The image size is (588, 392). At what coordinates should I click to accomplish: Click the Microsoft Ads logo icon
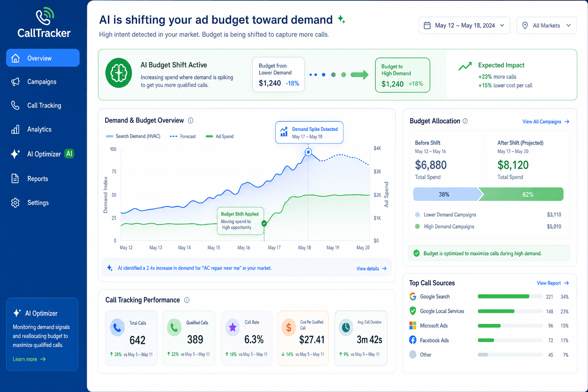point(413,325)
